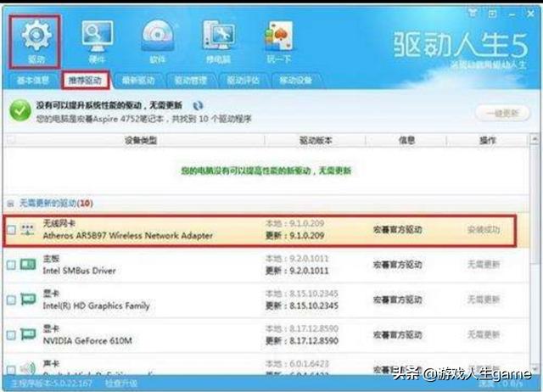
Task: Click the NVIDIA GeForce 610M card icon
Action: (x=28, y=334)
